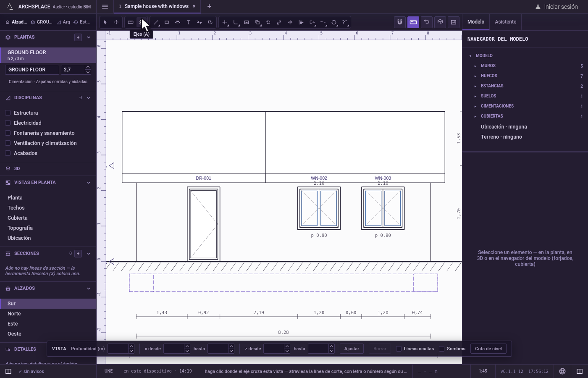The height and width of the screenshot is (378, 588).
Task: Enable the Estructura discipline checkbox
Action: [x=8, y=113]
